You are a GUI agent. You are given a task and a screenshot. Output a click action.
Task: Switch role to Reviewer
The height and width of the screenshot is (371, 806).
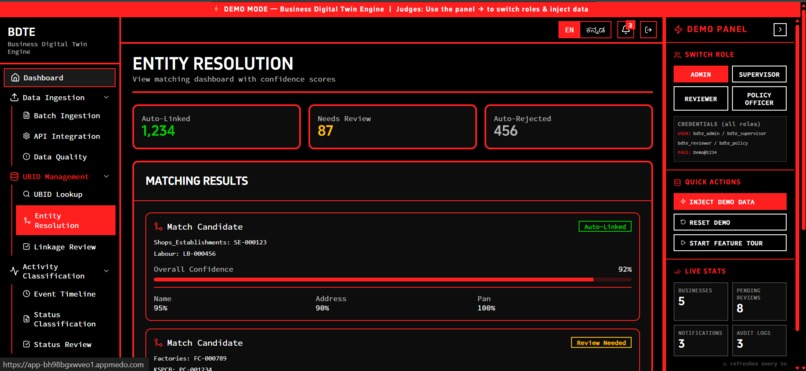[x=701, y=99]
